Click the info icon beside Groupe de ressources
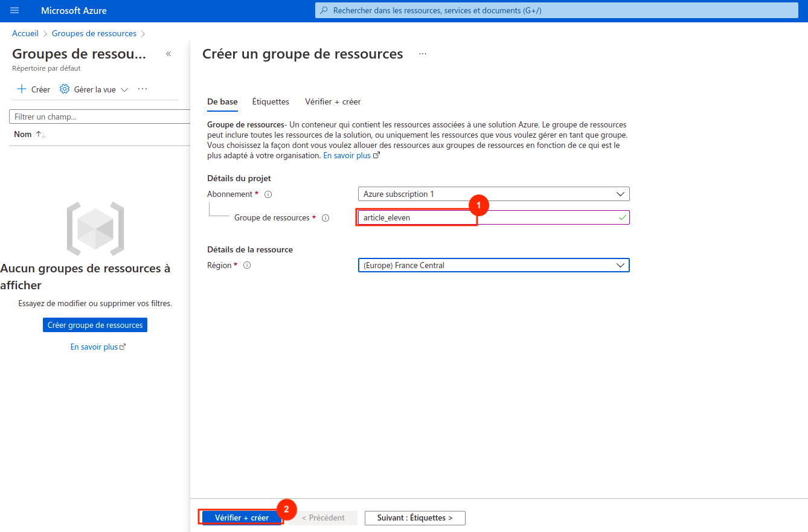The image size is (808, 532). click(x=325, y=217)
